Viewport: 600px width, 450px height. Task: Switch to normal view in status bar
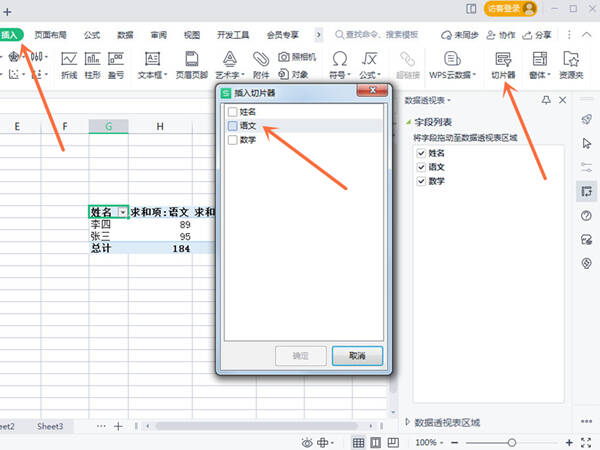(359, 443)
